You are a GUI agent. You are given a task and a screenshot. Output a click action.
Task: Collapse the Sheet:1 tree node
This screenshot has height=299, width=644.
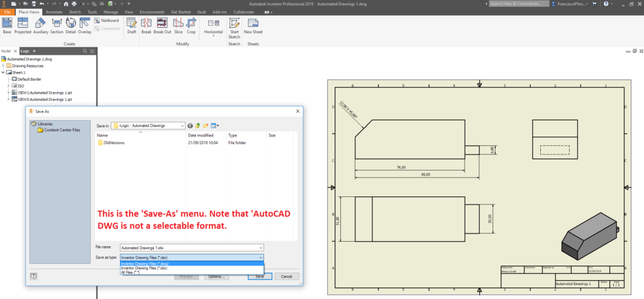click(3, 72)
